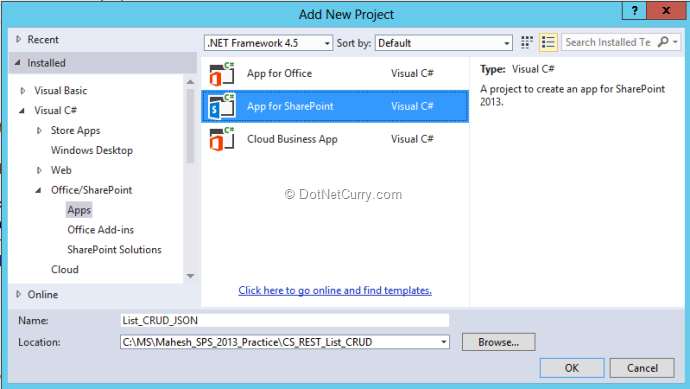Click the Cancel button
The height and width of the screenshot is (389, 690).
point(642,368)
